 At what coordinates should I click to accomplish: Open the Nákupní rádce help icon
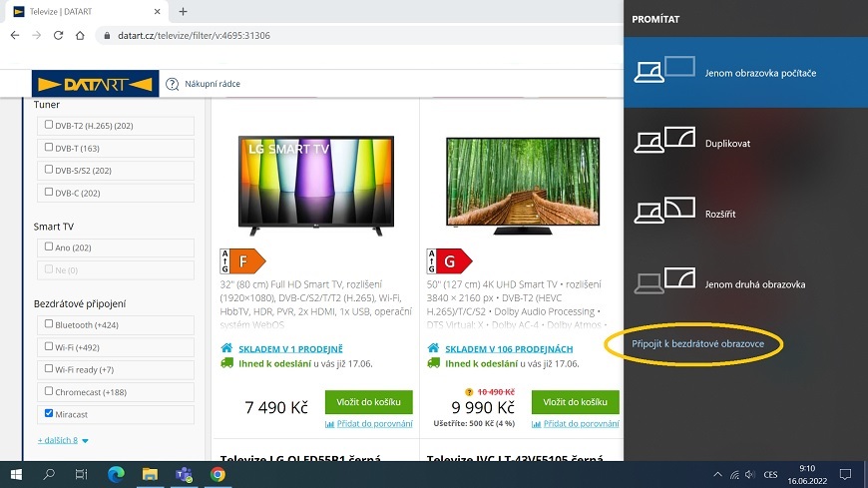173,84
